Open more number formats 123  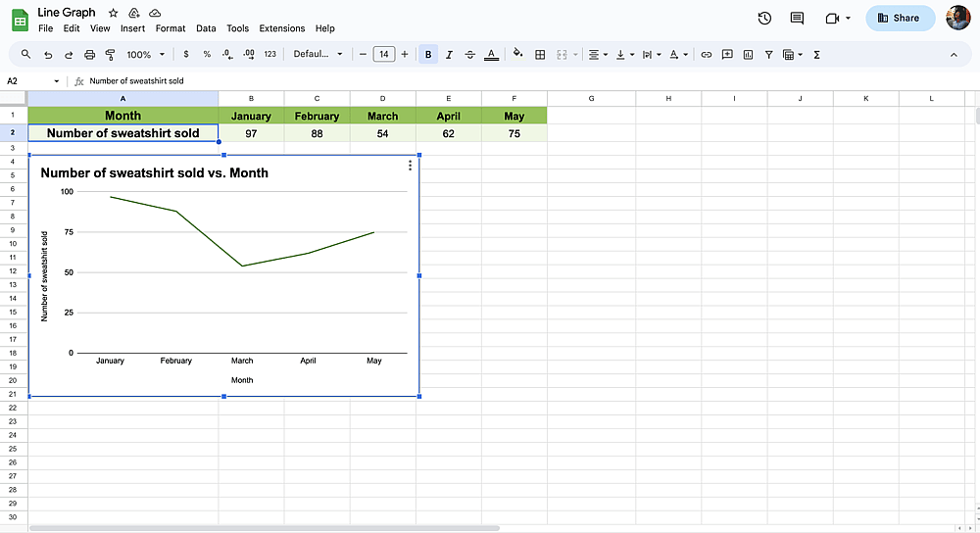click(270, 54)
